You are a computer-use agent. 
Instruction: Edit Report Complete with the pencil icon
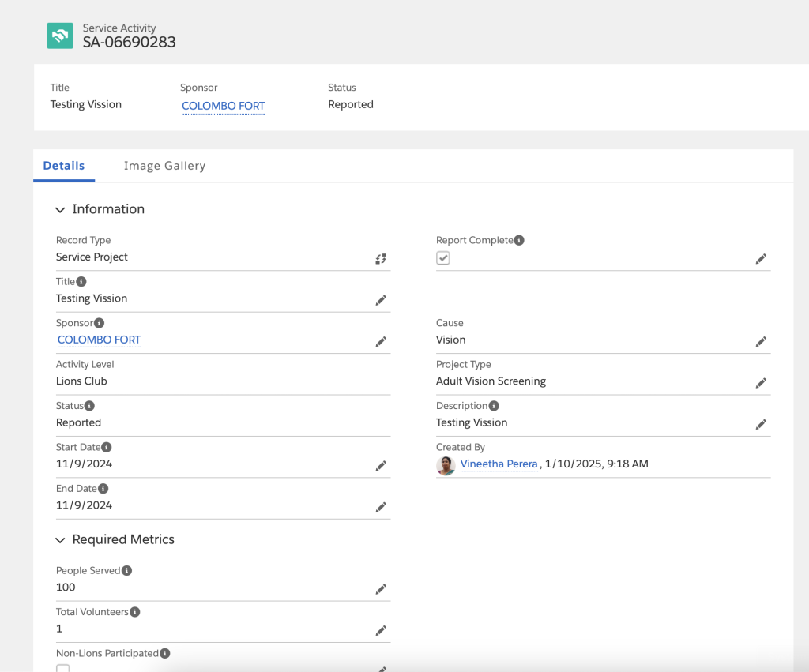761,258
